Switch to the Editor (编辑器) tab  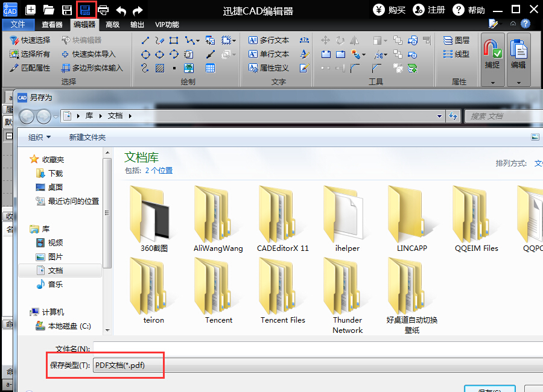[84, 25]
